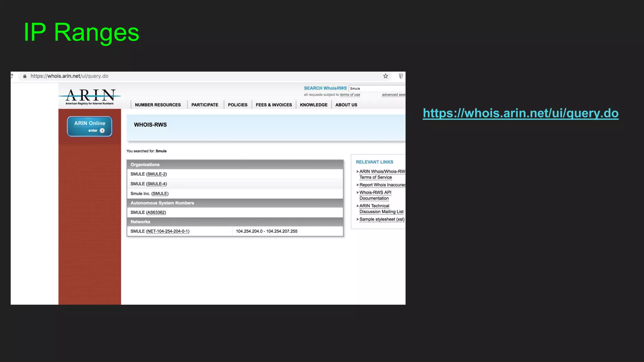Image resolution: width=644 pixels, height=362 pixels.
Task: Click the padlock icon in address bar
Action: point(25,76)
